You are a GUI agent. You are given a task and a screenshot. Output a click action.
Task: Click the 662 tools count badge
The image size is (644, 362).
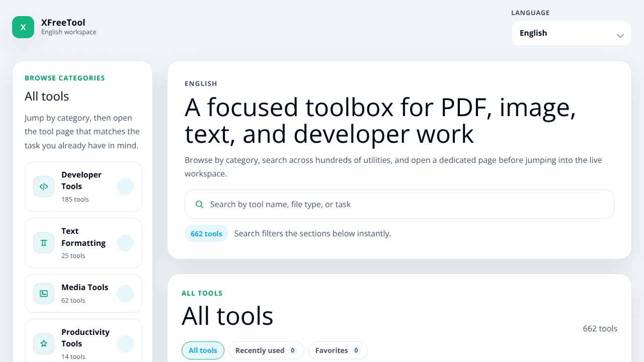coord(206,234)
